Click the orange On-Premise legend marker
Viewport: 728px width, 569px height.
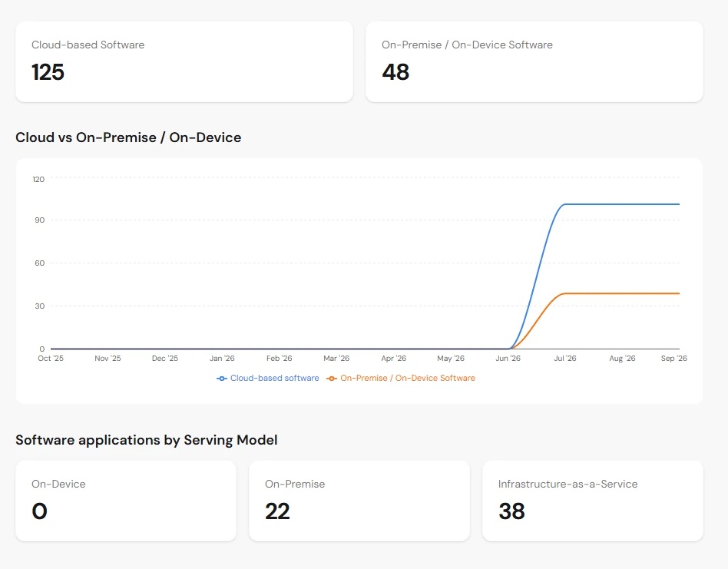[332, 379]
